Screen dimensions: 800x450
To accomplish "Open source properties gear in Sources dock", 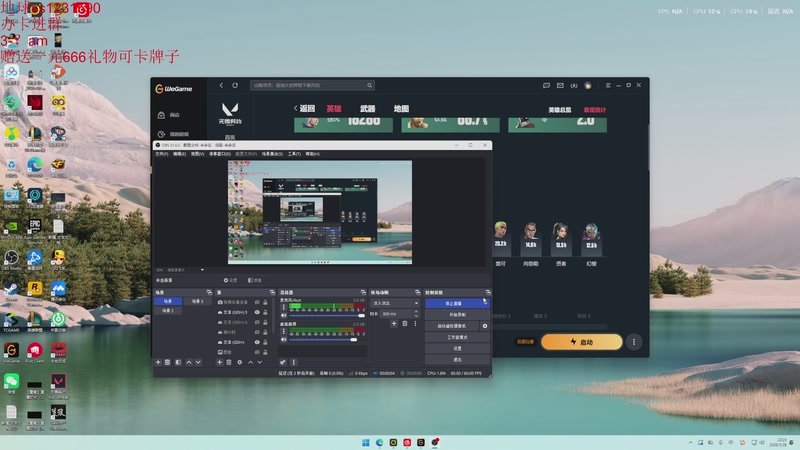I will pyautogui.click(x=239, y=362).
